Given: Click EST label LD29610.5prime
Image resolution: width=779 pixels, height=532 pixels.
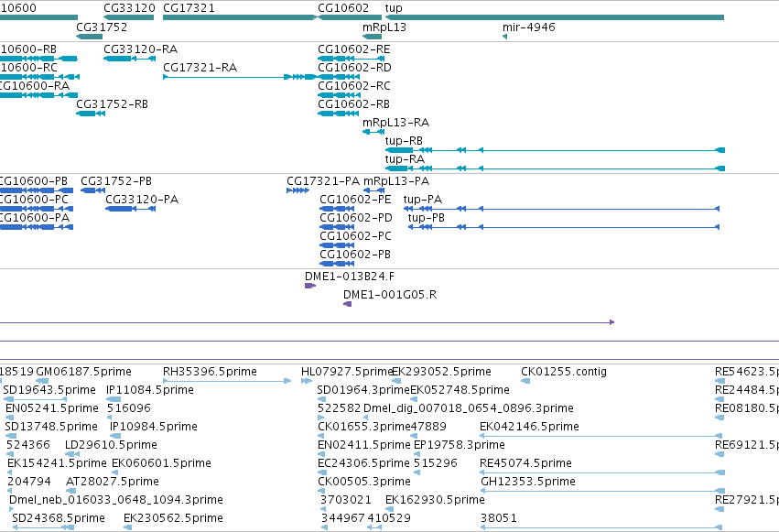Looking at the screenshot, I should (112, 446).
